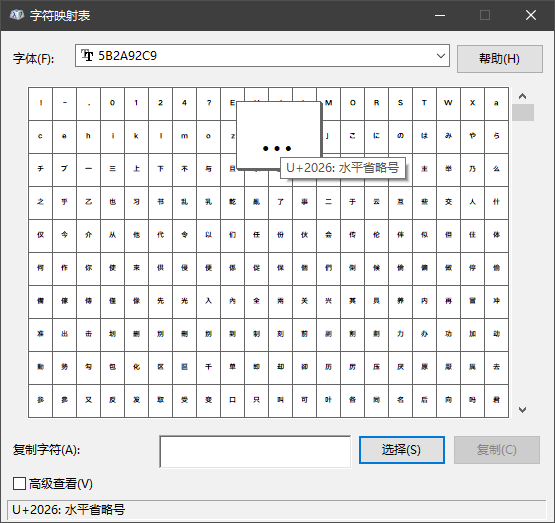Select the 介 character cell
Screen dimensions: 555x523
coord(88,236)
